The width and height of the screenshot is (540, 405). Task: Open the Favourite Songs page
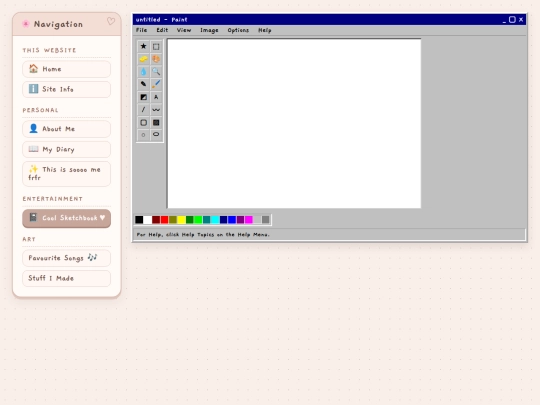coord(66,258)
